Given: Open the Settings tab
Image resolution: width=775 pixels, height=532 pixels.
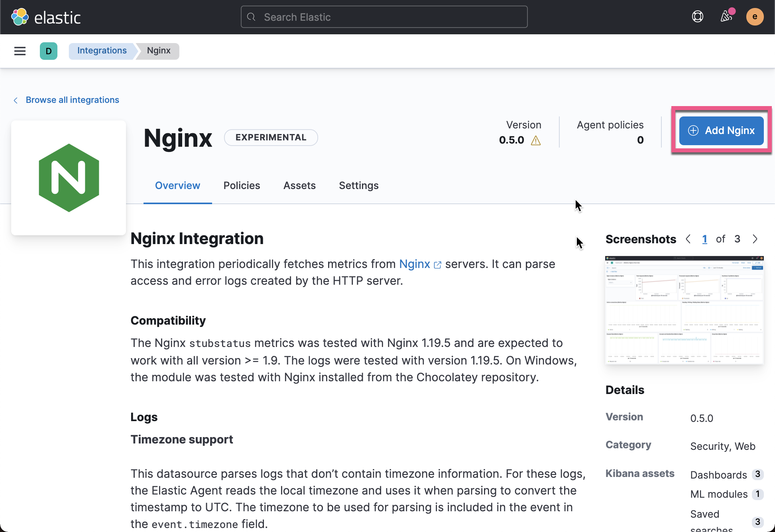Looking at the screenshot, I should click(359, 186).
